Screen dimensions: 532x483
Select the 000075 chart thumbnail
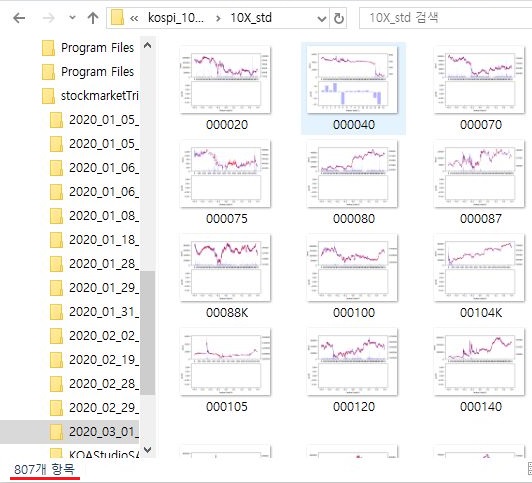(x=225, y=174)
